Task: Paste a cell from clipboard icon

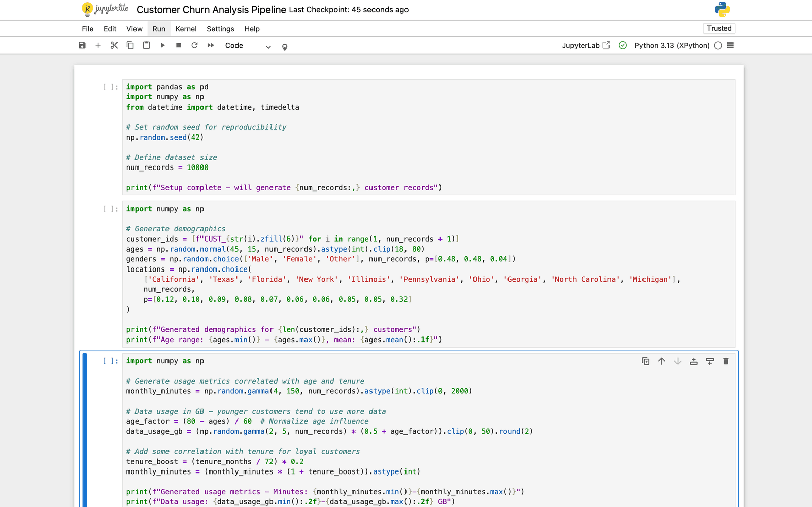Action: click(146, 45)
